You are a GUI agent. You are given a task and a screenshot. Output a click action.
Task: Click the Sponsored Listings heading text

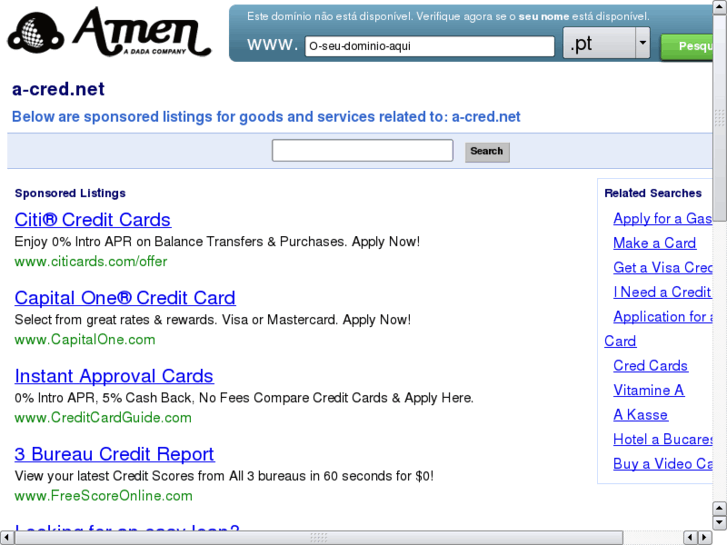pos(70,193)
